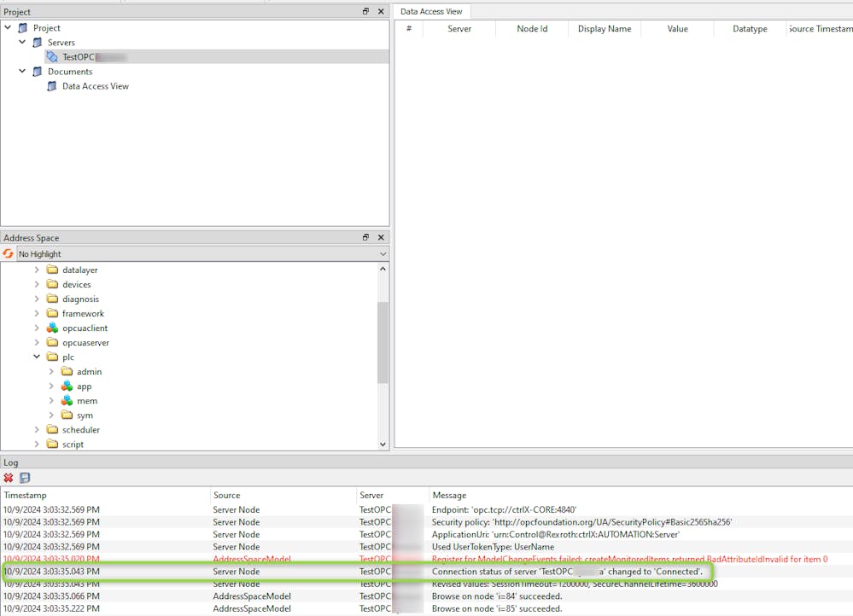Click the opcuaclient object node icon
The width and height of the screenshot is (853, 616).
point(52,328)
